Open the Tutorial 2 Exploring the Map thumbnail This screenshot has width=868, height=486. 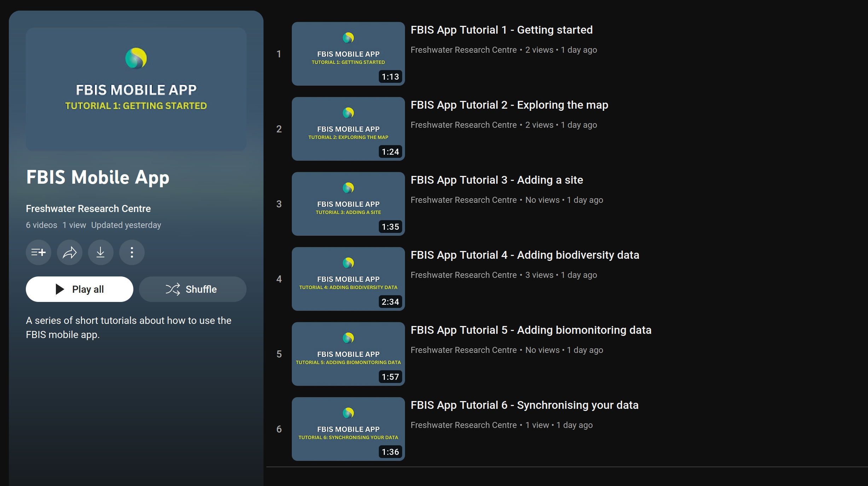348,129
